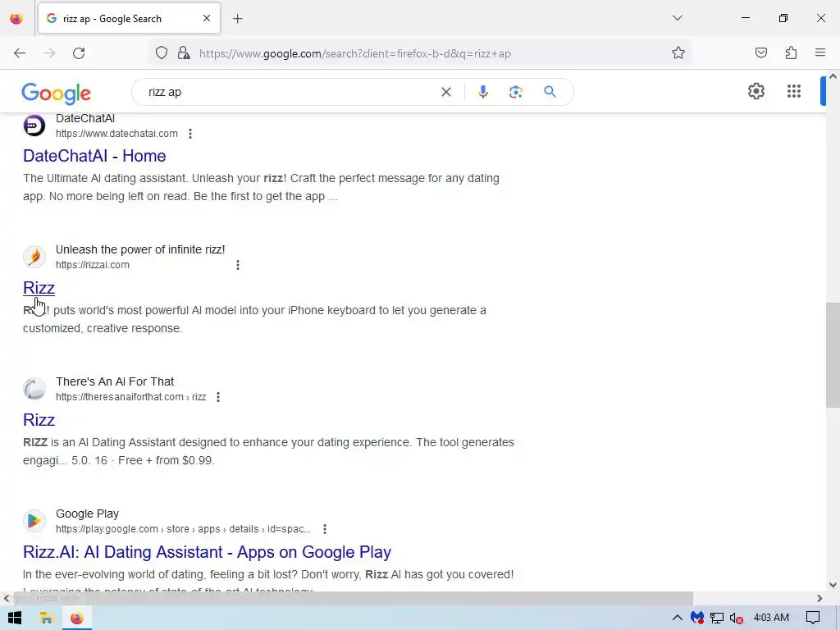Reload the current page

point(79,53)
